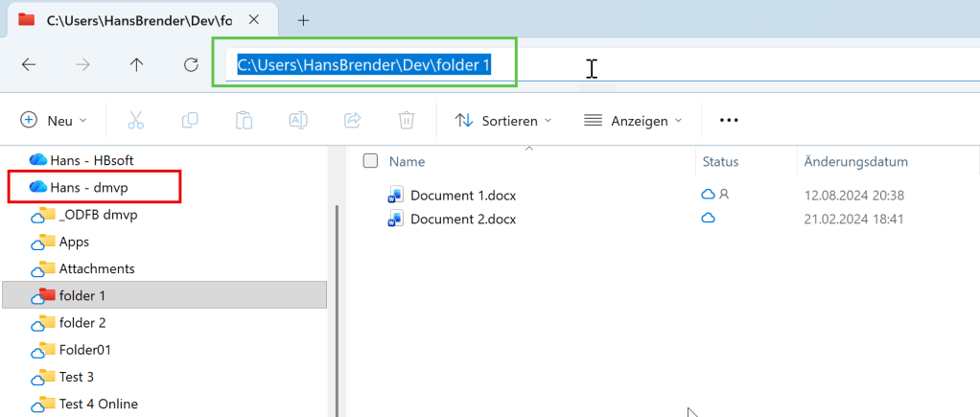Tick the select-all checkbox beside Name
The height and width of the screenshot is (417, 980).
click(370, 161)
